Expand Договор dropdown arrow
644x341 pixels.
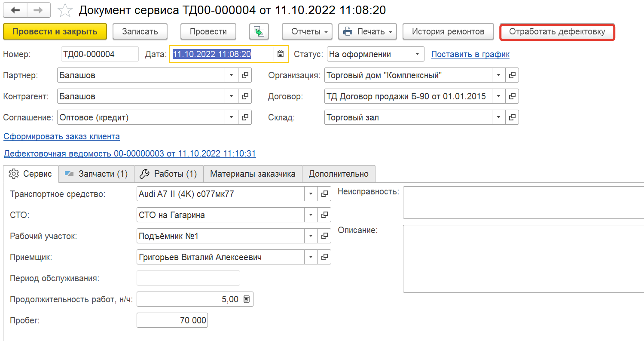point(499,96)
